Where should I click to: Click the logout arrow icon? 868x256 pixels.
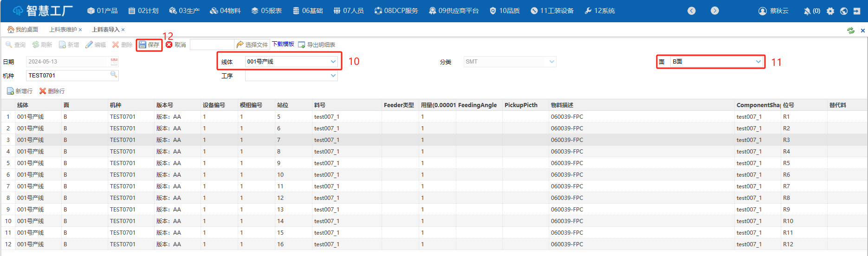pos(857,11)
